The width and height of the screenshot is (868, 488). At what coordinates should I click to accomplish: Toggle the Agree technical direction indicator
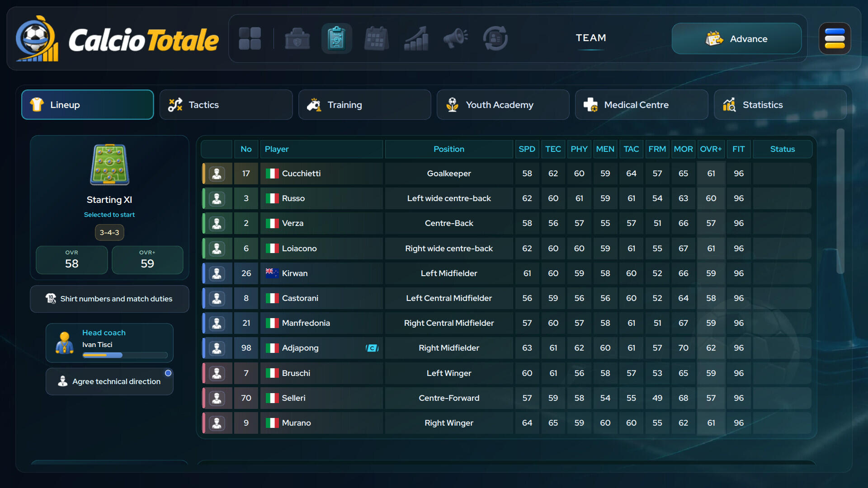point(168,373)
